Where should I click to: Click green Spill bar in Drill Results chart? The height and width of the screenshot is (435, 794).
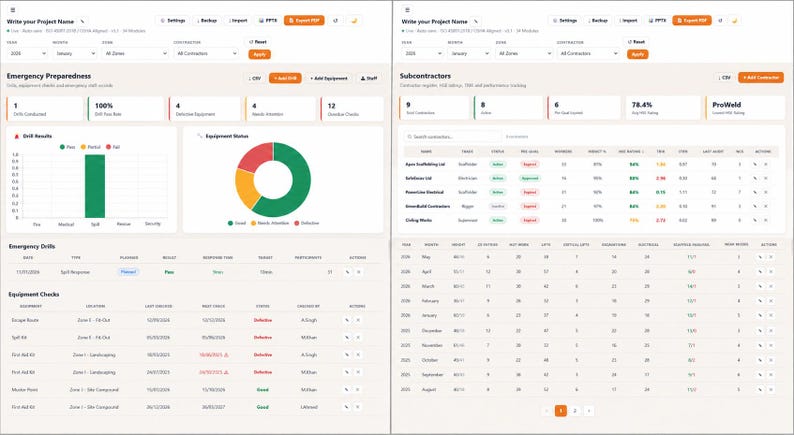(x=95, y=186)
